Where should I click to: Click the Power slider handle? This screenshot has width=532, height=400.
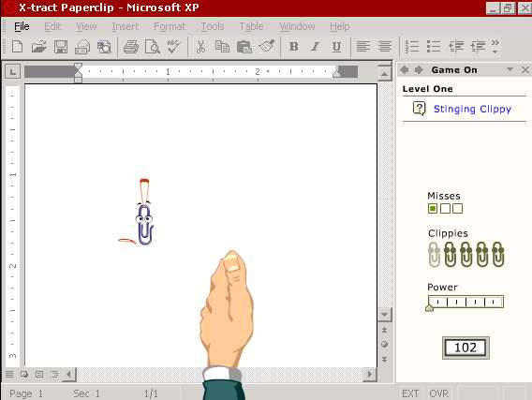[429, 307]
